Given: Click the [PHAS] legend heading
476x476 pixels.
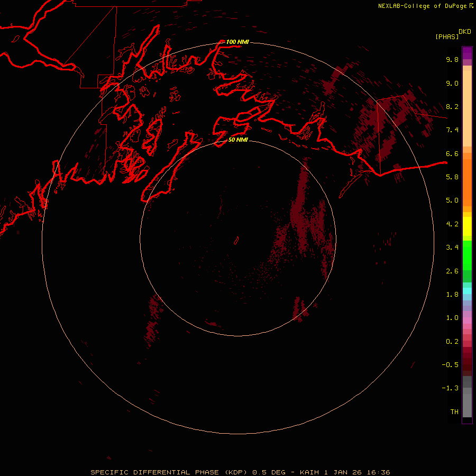Looking at the screenshot, I should coord(447,37).
